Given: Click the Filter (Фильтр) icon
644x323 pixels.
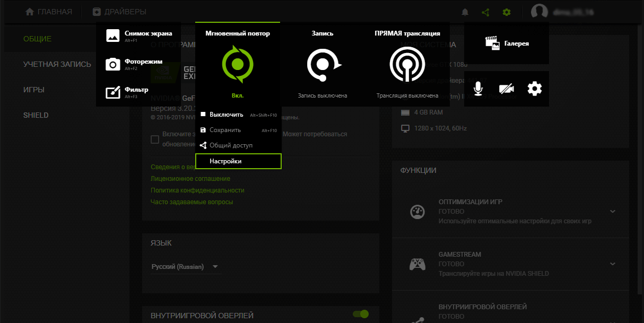Looking at the screenshot, I should coord(113,93).
